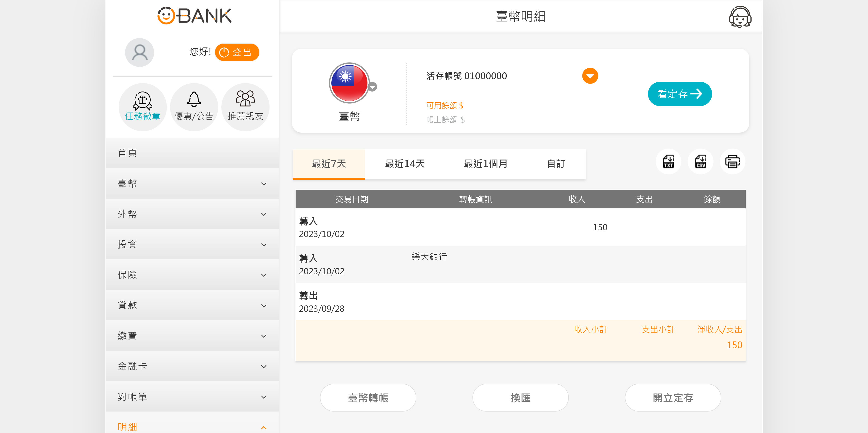Select the 最近14天 tab

point(405,164)
